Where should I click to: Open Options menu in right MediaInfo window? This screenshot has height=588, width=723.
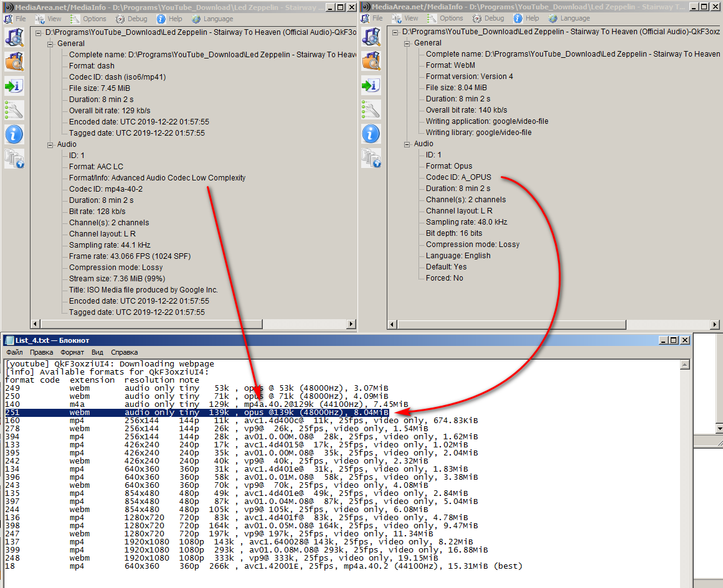pyautogui.click(x=445, y=19)
